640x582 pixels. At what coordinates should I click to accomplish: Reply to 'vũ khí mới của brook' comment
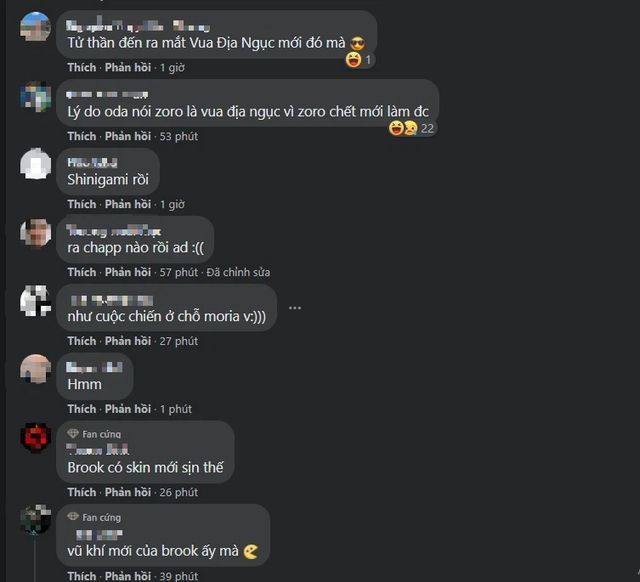click(128, 576)
